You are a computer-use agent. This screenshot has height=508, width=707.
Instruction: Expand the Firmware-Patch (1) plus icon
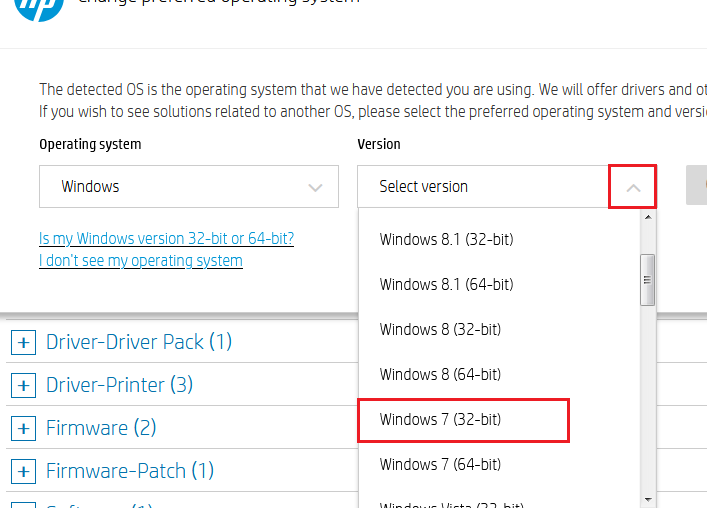(x=23, y=471)
